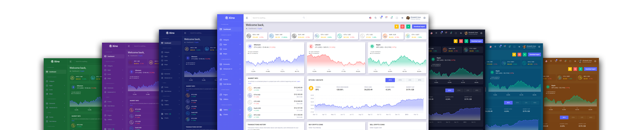
Task: Open the mail envelope icon in header
Action: (x=386, y=18)
